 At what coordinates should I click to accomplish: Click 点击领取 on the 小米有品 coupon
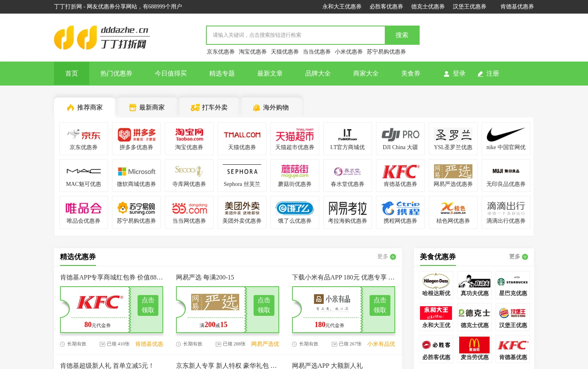click(x=380, y=305)
